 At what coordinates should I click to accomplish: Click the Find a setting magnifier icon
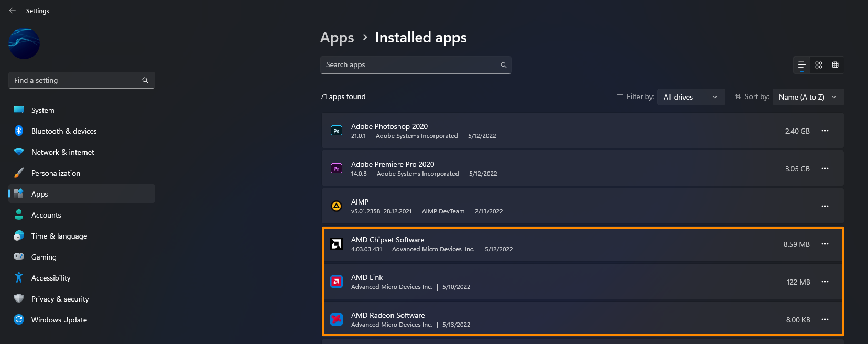pyautogui.click(x=145, y=80)
